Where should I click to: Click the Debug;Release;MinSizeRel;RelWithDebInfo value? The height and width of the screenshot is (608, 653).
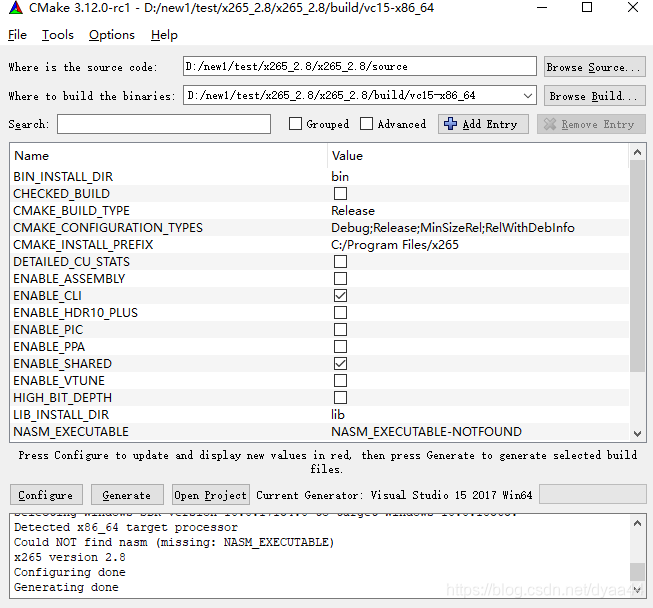[453, 228]
